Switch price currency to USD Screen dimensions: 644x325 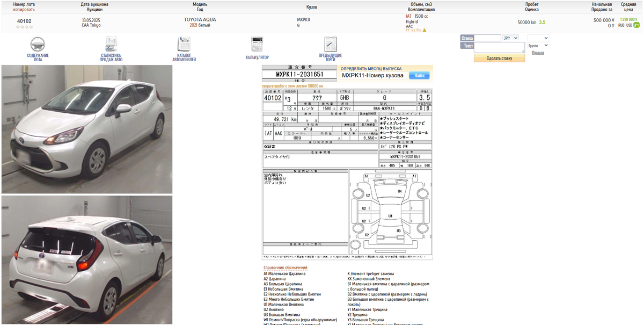pos(629,25)
